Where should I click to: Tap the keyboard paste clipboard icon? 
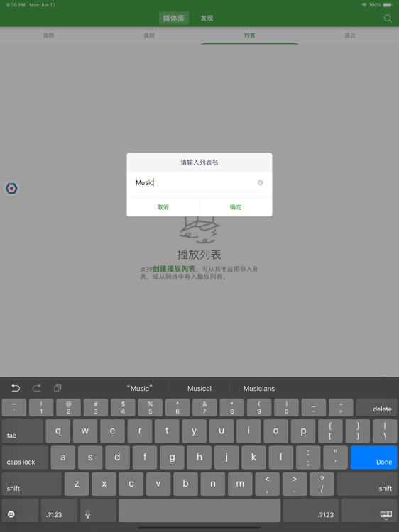click(58, 388)
